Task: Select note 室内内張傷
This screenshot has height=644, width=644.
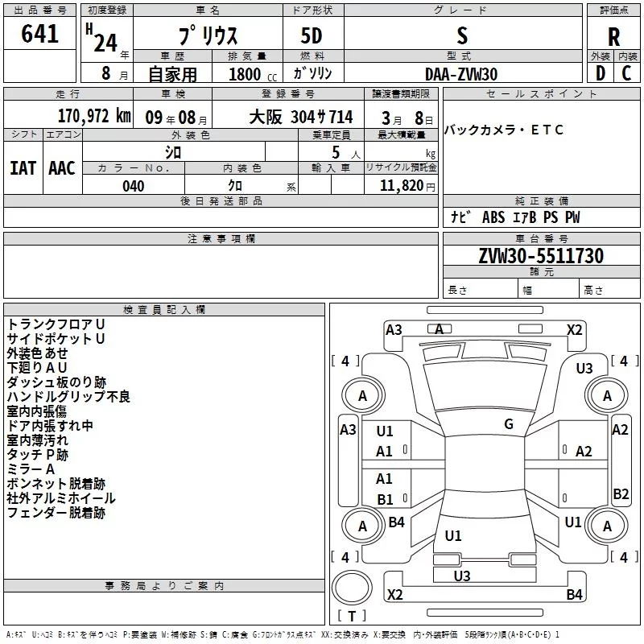Action: [x=36, y=411]
